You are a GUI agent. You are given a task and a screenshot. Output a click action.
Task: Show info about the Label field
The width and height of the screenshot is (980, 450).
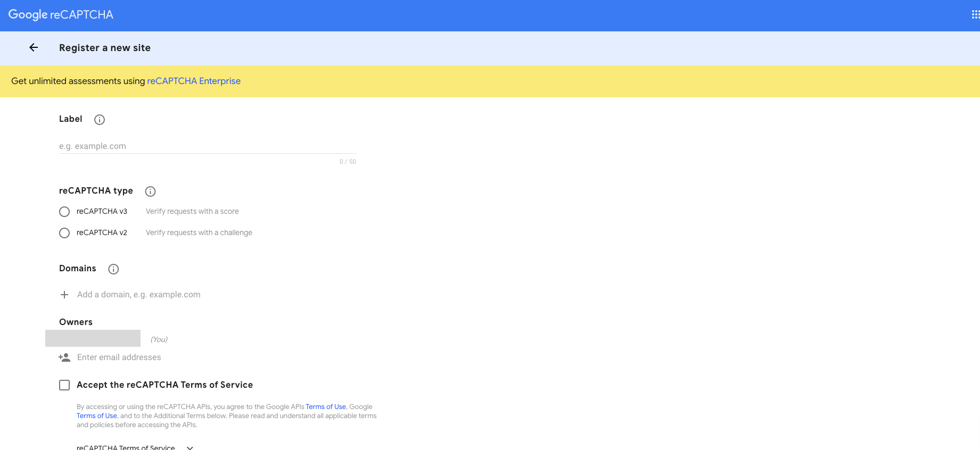point(100,120)
